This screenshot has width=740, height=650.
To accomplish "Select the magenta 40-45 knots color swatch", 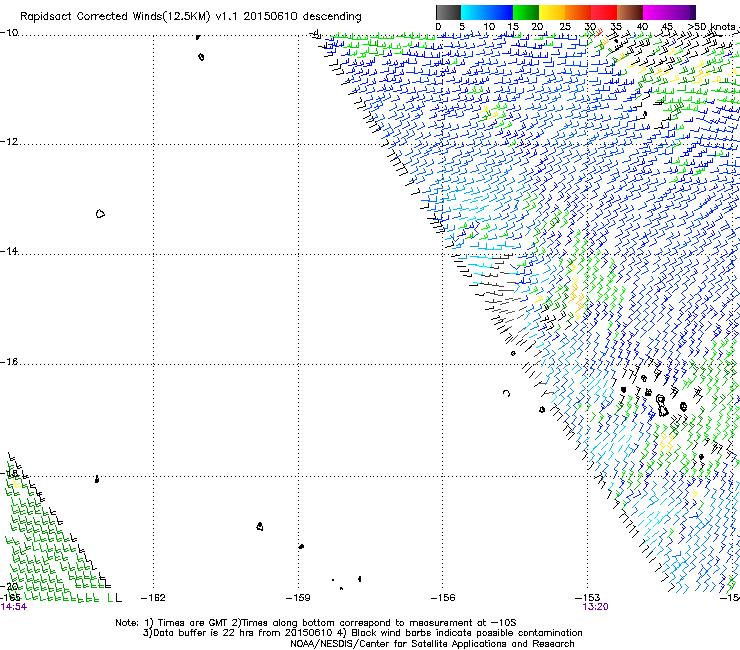I will point(656,12).
